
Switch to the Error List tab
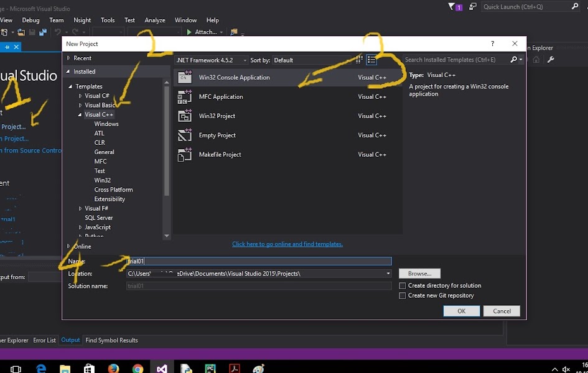point(44,341)
